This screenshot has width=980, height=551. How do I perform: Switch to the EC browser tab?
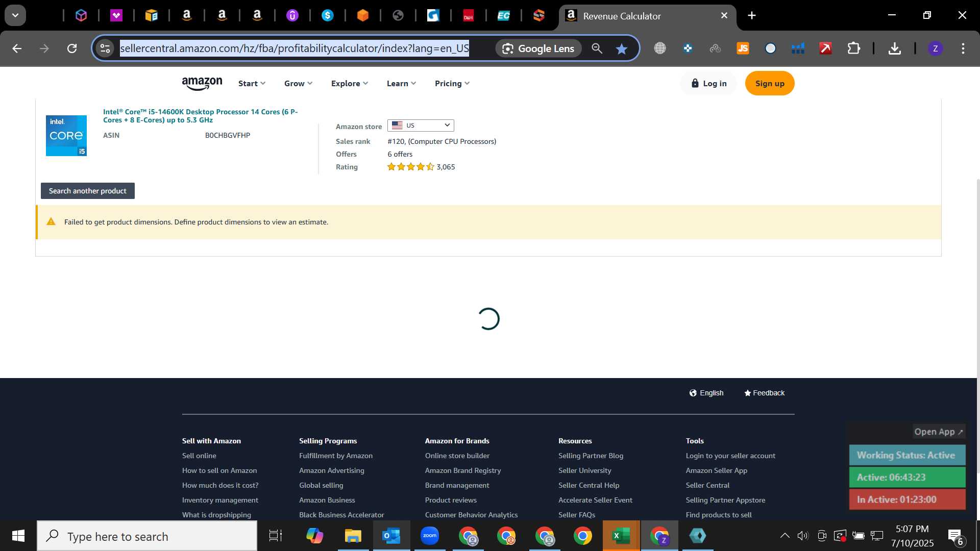[503, 16]
